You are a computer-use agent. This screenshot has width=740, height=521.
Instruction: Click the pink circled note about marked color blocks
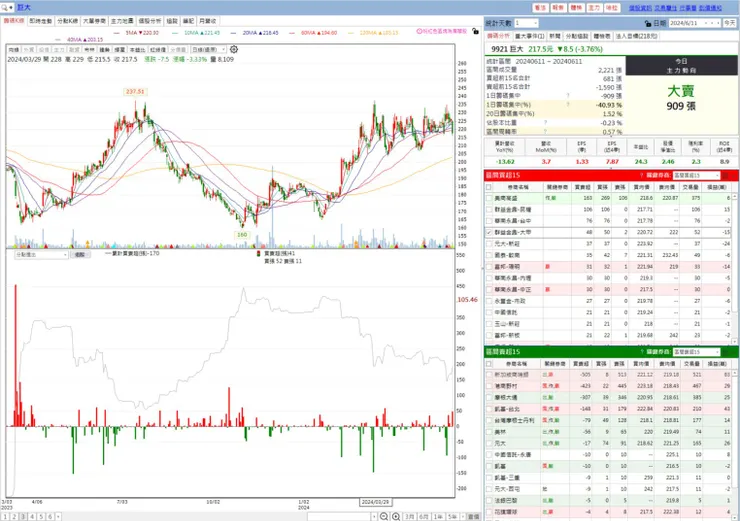click(442, 31)
